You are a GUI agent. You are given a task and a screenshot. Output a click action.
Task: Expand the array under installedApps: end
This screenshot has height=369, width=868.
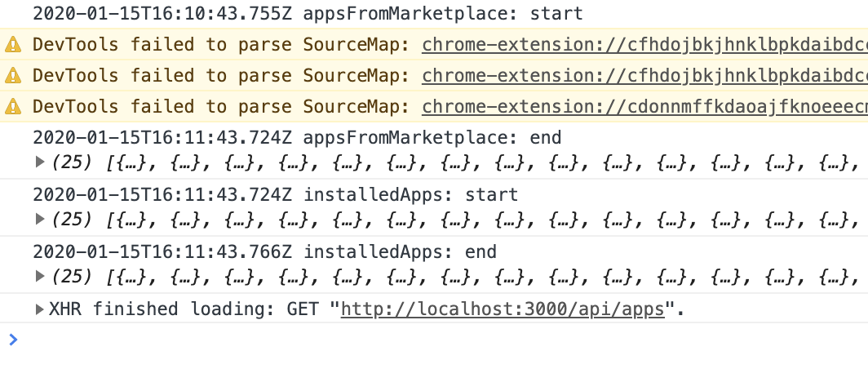(x=40, y=276)
